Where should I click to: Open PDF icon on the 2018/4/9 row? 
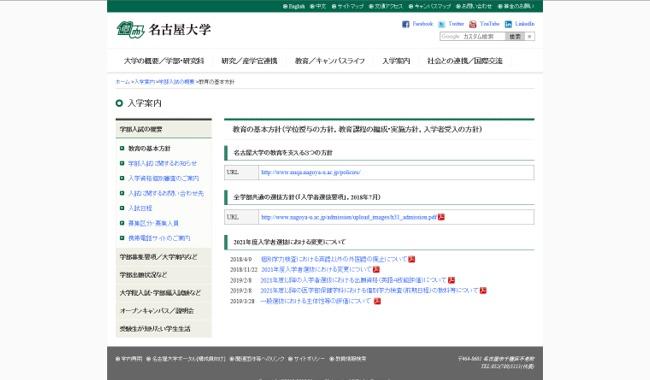[x=412, y=259]
